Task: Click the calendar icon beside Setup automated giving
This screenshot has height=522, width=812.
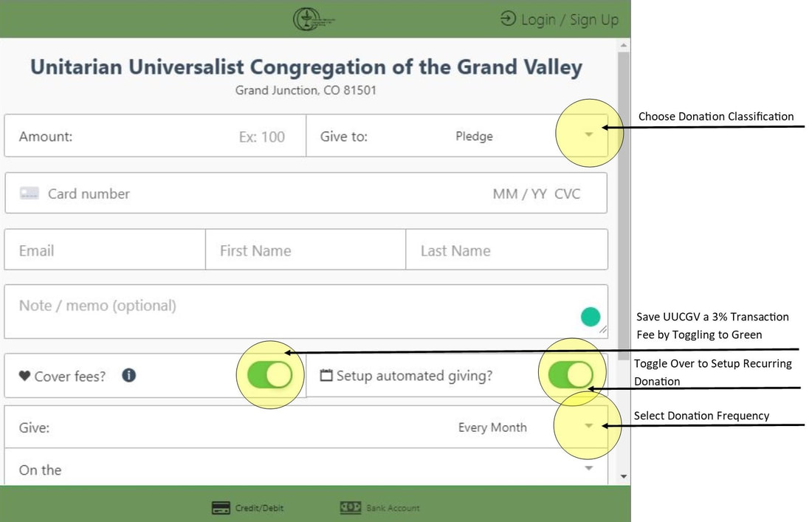Action: coord(326,376)
